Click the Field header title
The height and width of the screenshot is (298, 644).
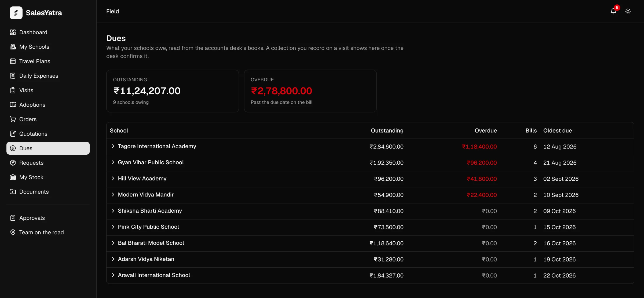[112, 11]
